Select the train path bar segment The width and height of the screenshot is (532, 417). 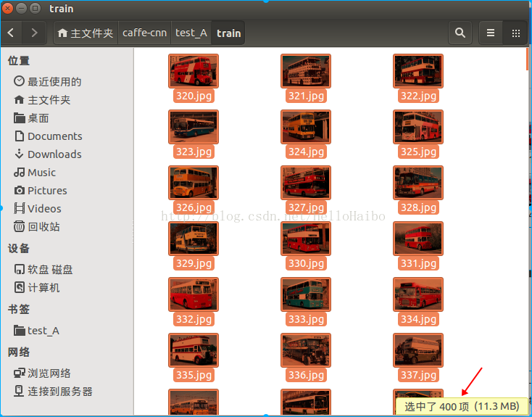tap(228, 33)
